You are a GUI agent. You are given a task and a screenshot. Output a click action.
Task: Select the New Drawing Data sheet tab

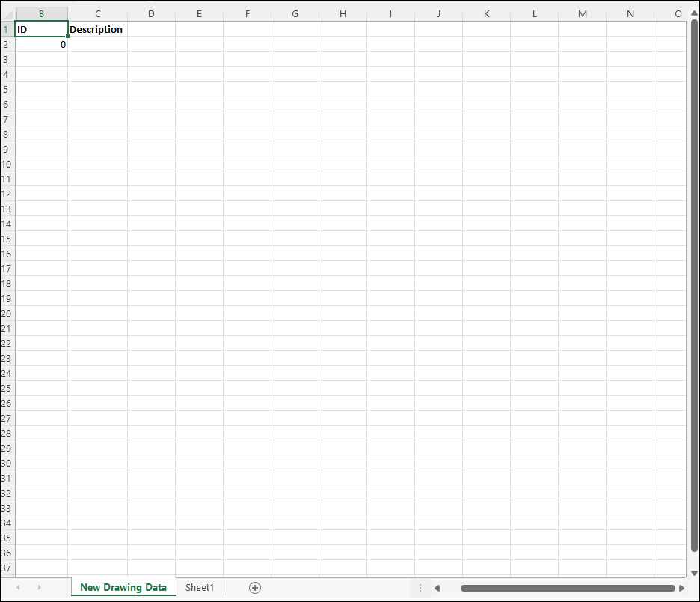pos(123,588)
